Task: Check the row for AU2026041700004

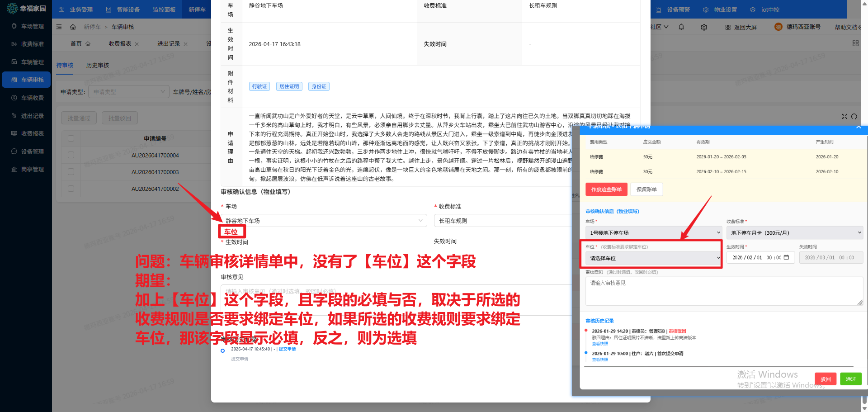Action: click(x=71, y=155)
